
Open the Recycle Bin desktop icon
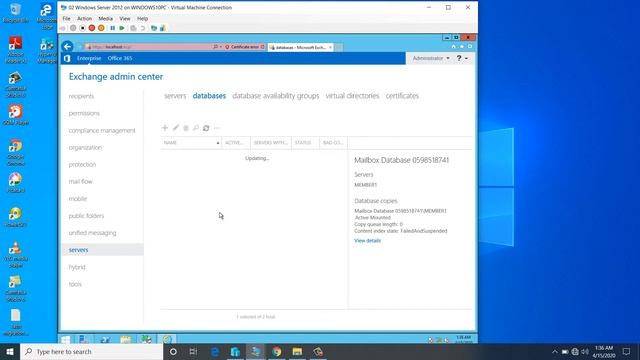tap(16, 13)
